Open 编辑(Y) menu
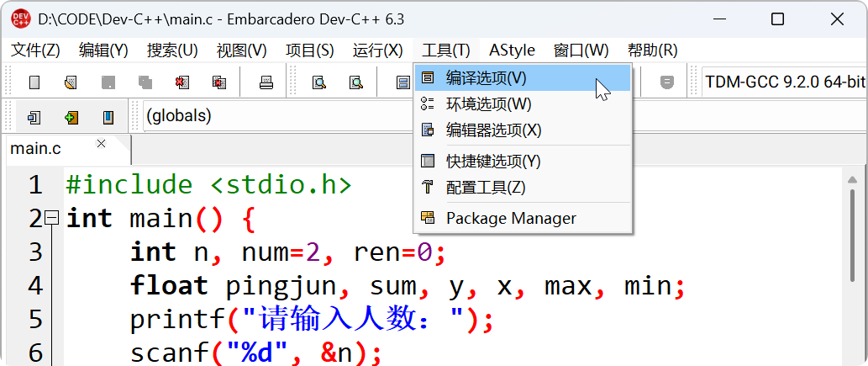The image size is (868, 366). tap(103, 50)
